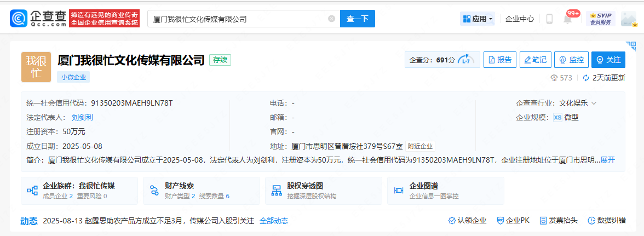Image resolution: width=644 pixels, height=236 pixels.
Task: Click the 企业图谱 diagram icon
Action: (399, 191)
